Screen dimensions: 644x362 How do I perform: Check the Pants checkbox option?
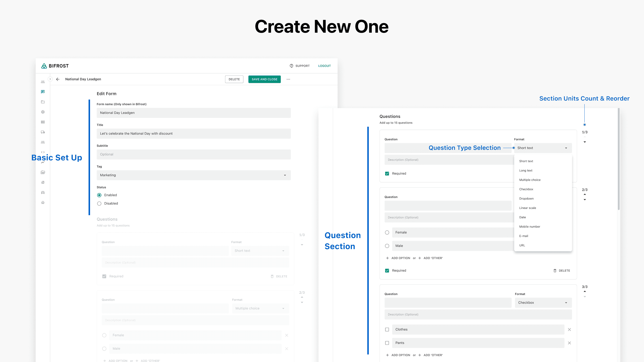tap(387, 343)
